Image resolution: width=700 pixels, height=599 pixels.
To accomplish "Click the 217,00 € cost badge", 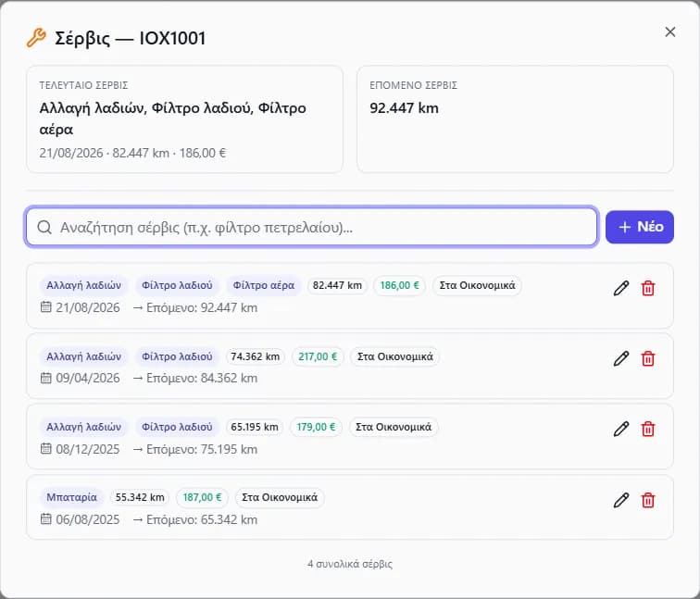I will [x=318, y=356].
